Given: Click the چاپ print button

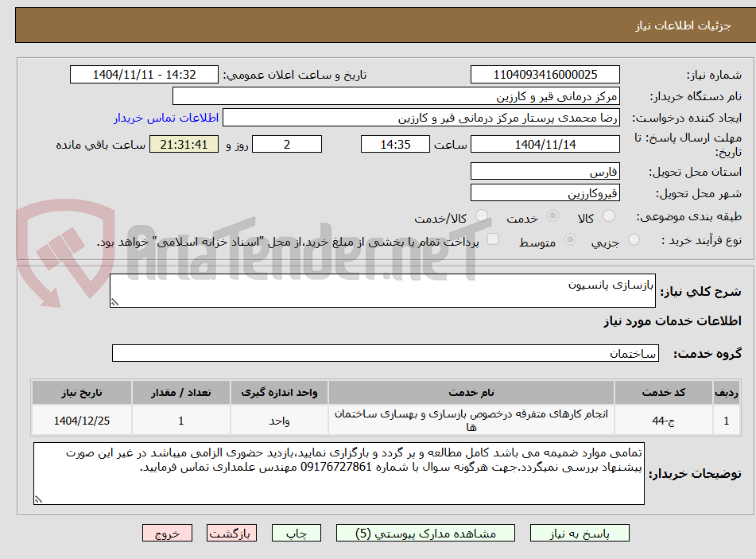Looking at the screenshot, I should pyautogui.click(x=296, y=534).
